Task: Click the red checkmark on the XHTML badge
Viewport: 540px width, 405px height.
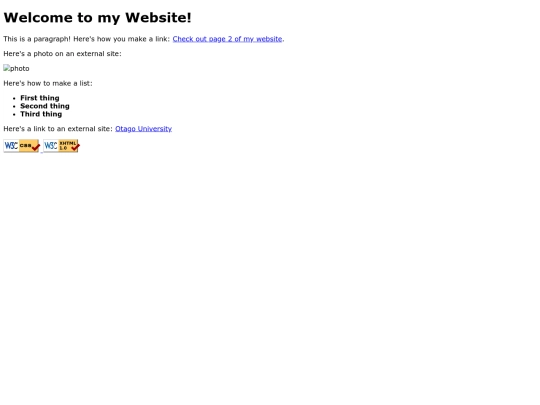Action: tap(75, 147)
